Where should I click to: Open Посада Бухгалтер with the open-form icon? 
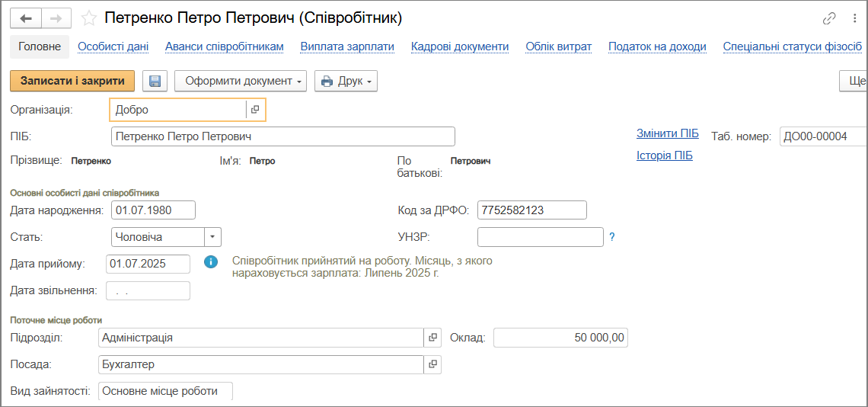pyautogui.click(x=433, y=364)
